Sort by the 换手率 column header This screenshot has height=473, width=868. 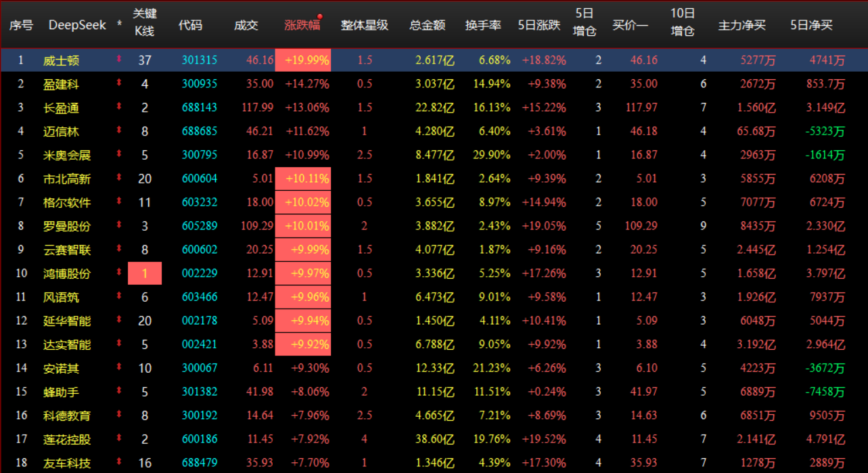483,25
